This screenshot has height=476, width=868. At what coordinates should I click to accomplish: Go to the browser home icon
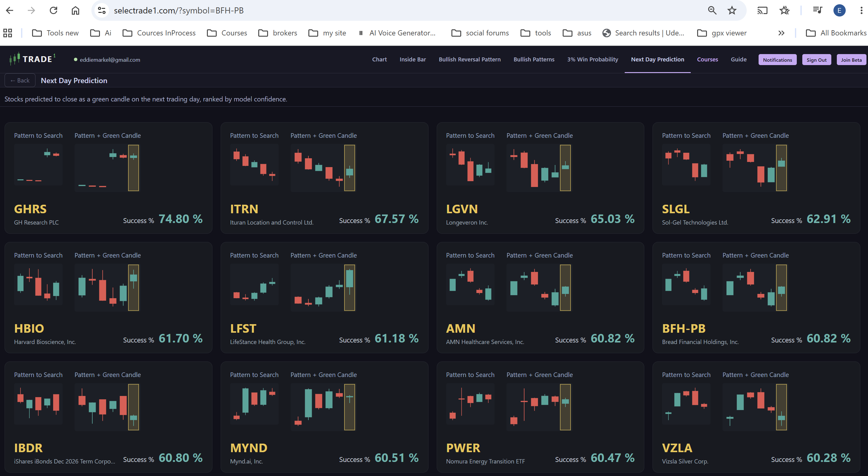[x=75, y=10]
